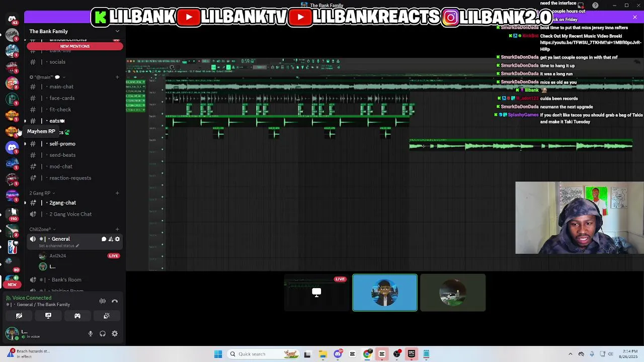Add a channel to 2 Gang RP category
The height and width of the screenshot is (362, 644).
(x=117, y=193)
